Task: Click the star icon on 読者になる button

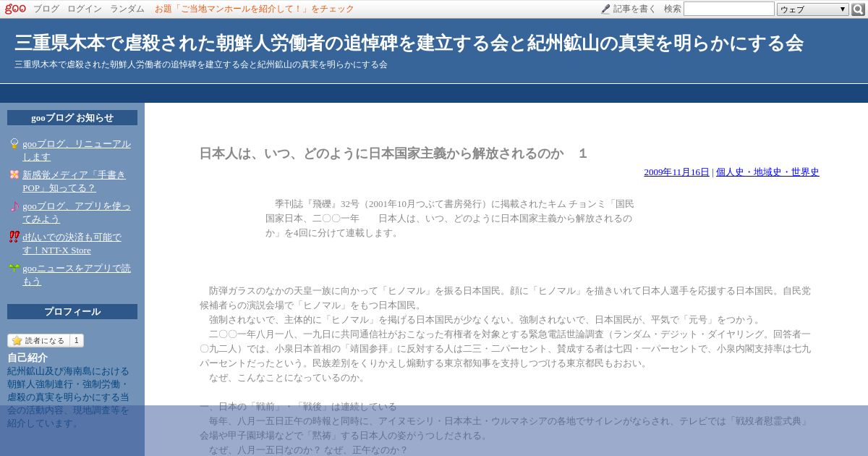Action: 17,340
